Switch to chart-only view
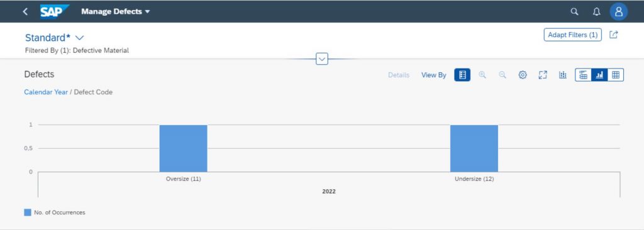The image size is (644, 230). 599,75
